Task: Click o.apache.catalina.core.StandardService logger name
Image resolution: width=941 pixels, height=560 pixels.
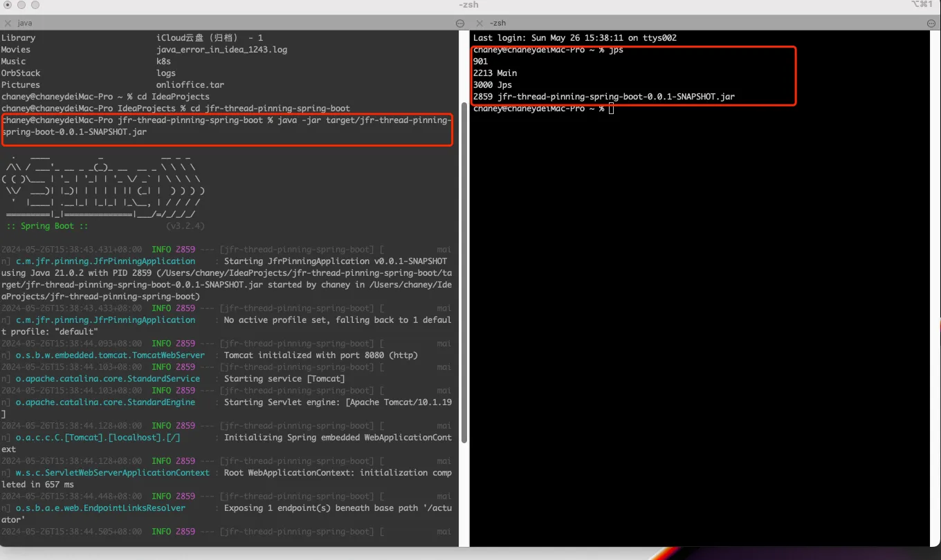Action: pyautogui.click(x=108, y=379)
